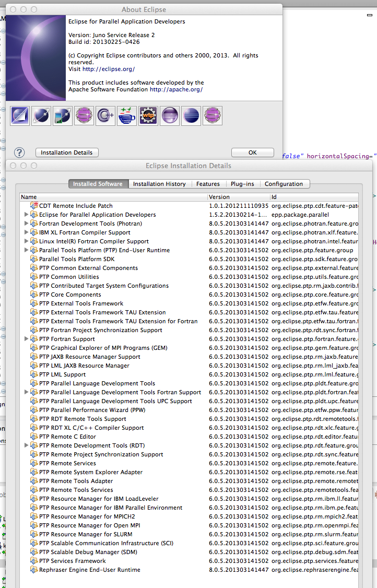Viewport: 377px width, 588px height.
Task: Expand Eclipse for Parallel Application Developers
Action: (27, 215)
